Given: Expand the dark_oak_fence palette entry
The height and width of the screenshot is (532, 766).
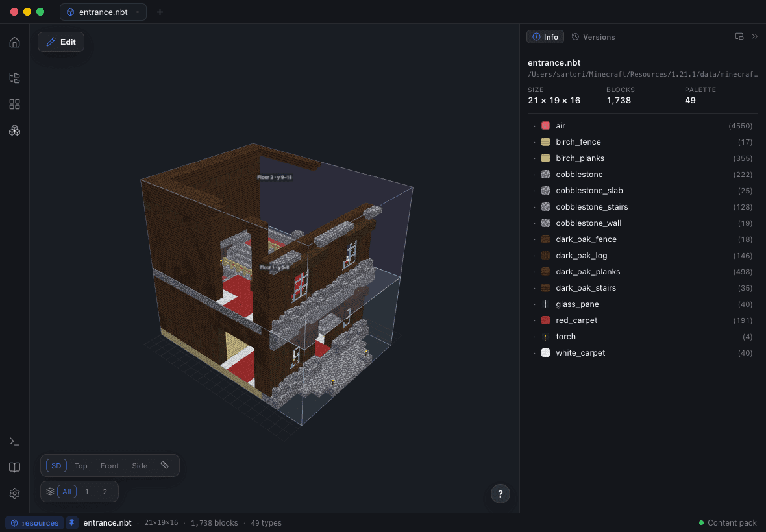Looking at the screenshot, I should [534, 239].
